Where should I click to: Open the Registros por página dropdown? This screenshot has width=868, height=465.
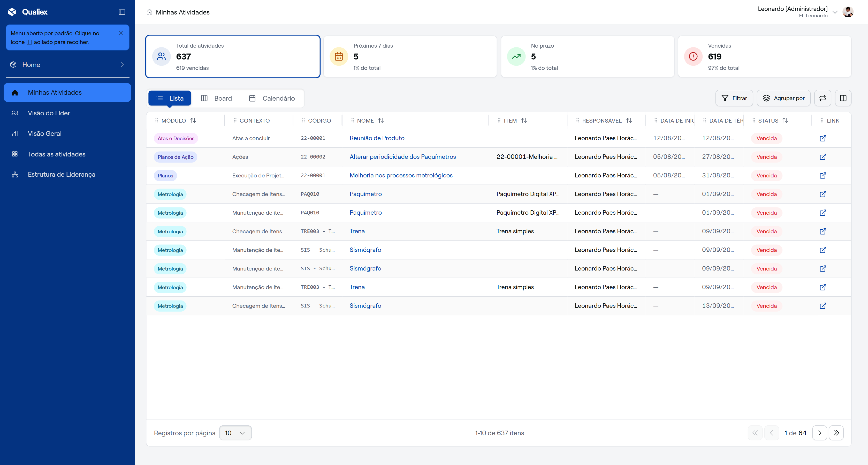pos(235,433)
